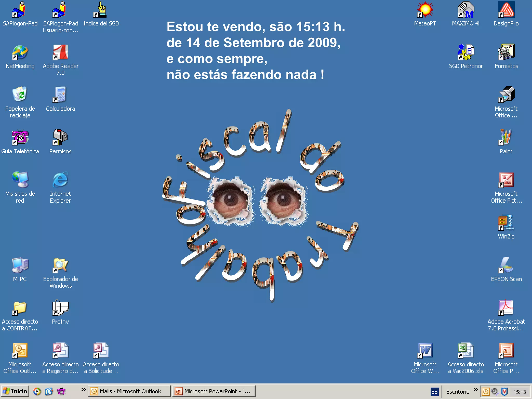532x399 pixels.
Task: Open the Calculadora shortcut
Action: click(x=61, y=95)
